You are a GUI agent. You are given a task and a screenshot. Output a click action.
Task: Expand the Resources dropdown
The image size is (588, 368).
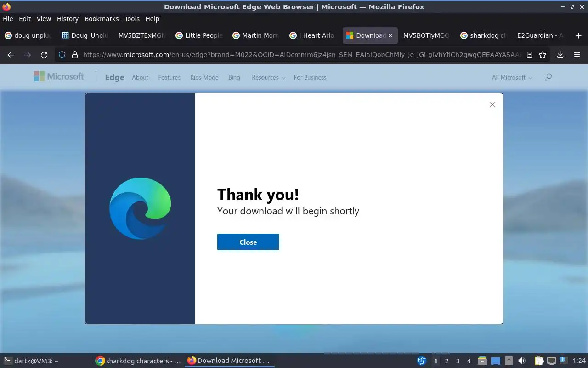click(x=268, y=77)
